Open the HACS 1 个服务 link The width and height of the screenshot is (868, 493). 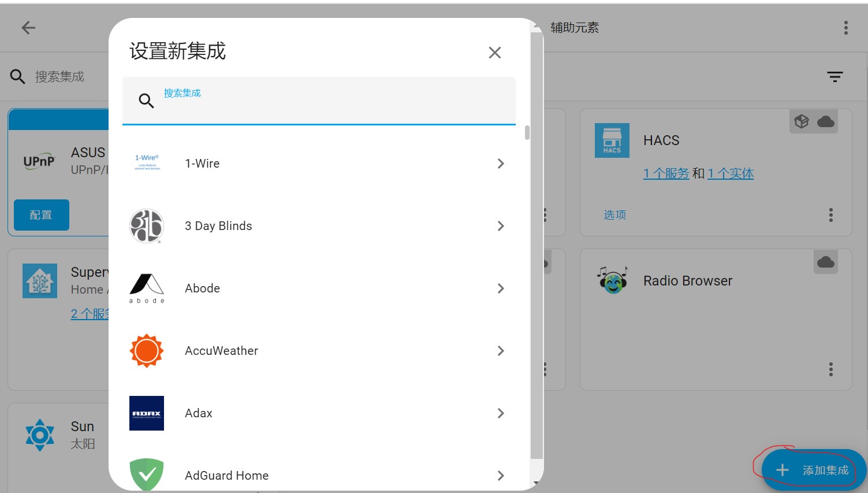pos(666,173)
